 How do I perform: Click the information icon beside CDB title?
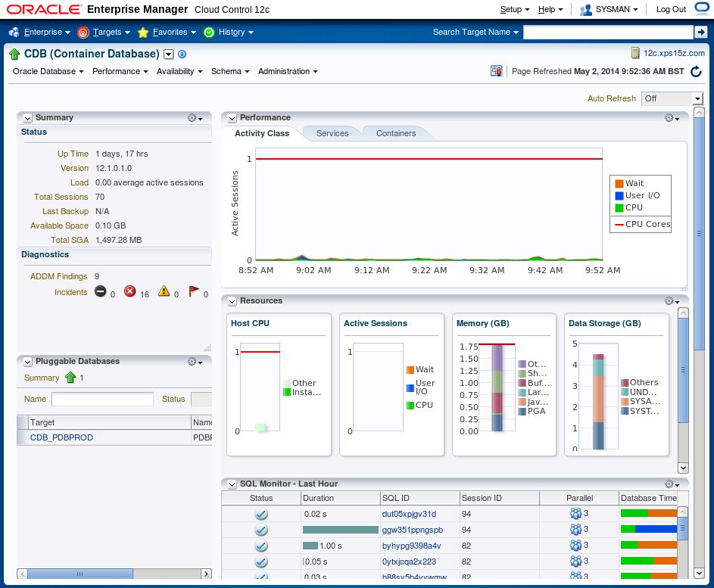(x=182, y=54)
